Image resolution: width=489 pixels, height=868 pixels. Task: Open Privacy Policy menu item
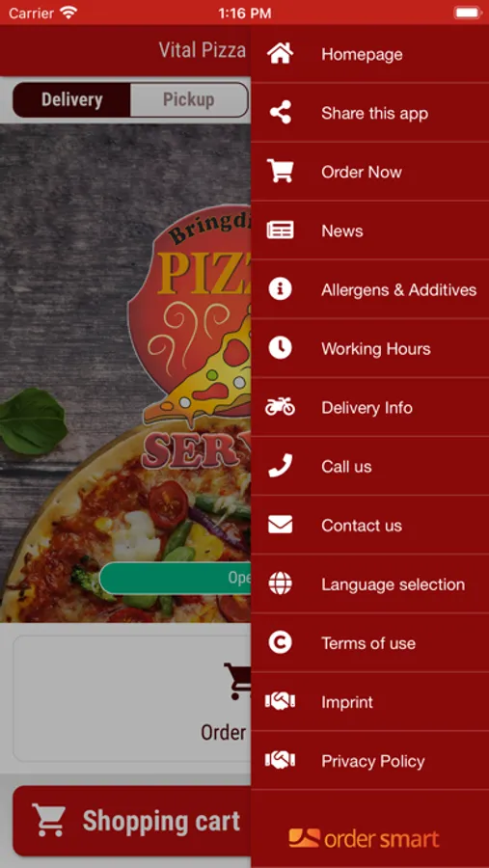point(370,761)
